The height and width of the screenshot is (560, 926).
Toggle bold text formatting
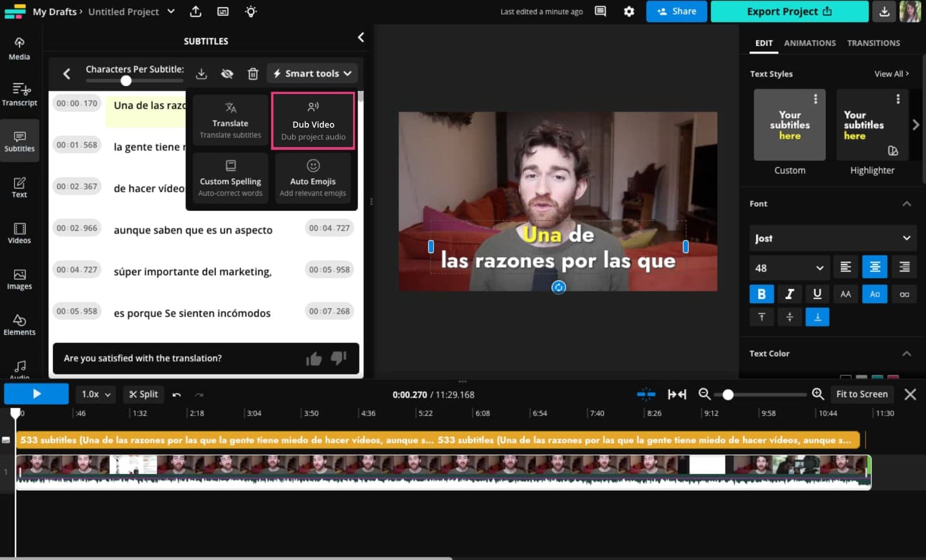click(x=761, y=294)
